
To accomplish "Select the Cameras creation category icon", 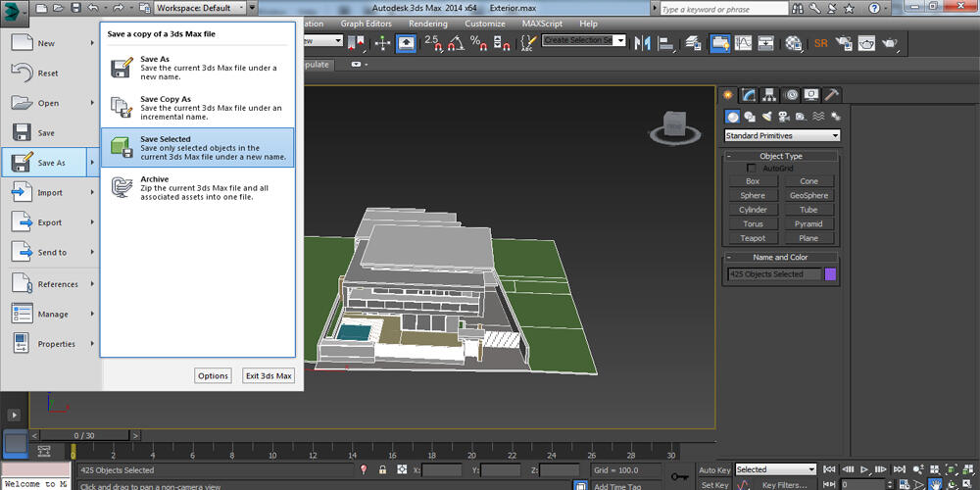I will tap(784, 117).
